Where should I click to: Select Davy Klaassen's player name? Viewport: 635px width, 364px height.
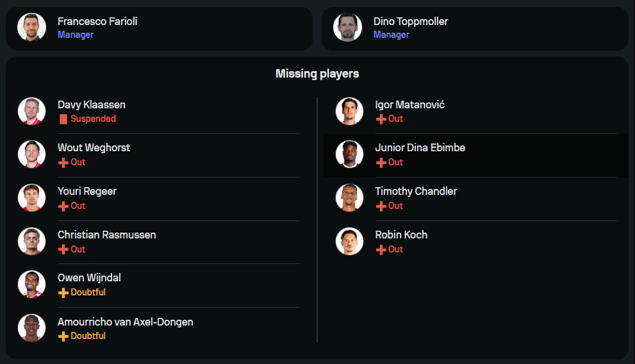tap(92, 104)
